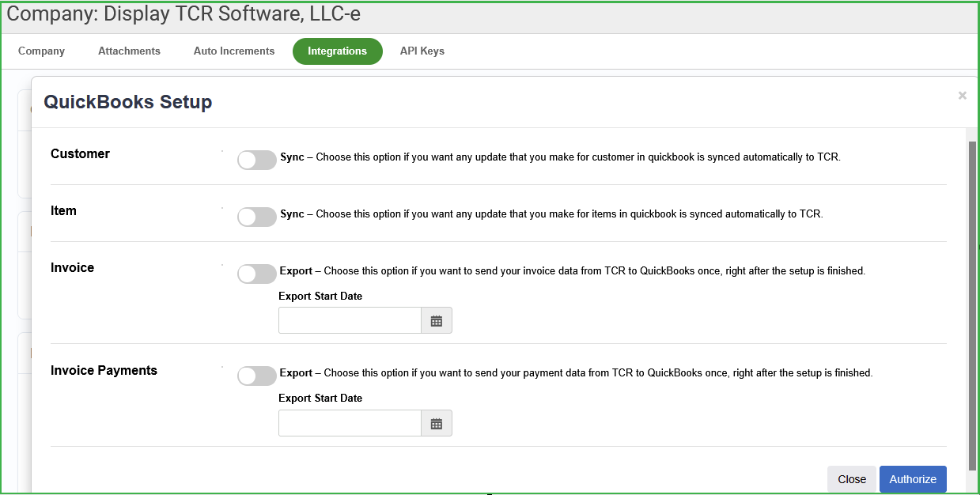The height and width of the screenshot is (495, 980).
Task: Click the Authorize button
Action: click(x=913, y=479)
